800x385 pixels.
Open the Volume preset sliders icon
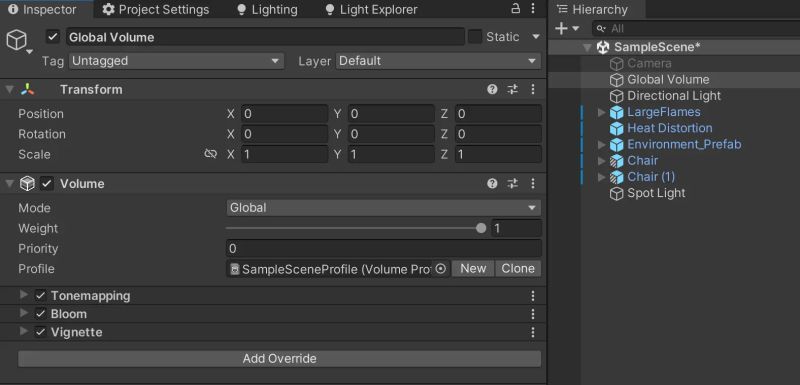pyautogui.click(x=512, y=184)
